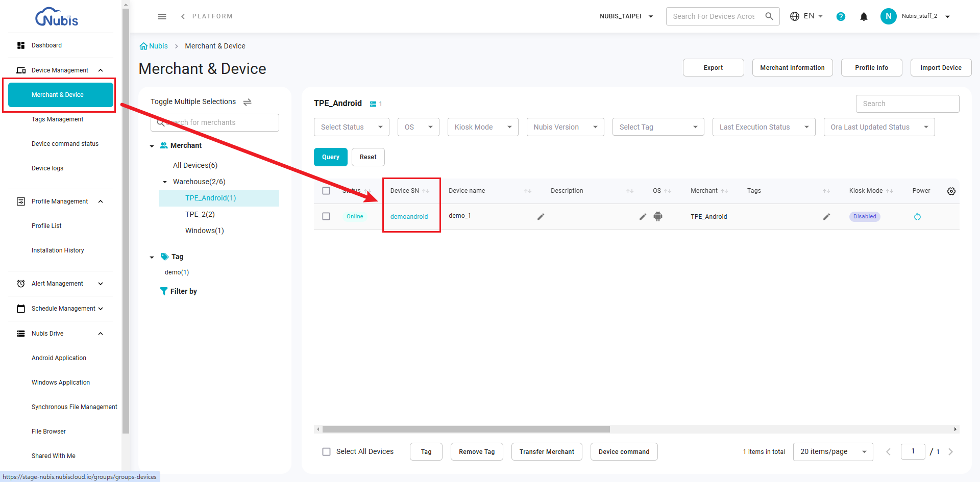Image resolution: width=980 pixels, height=482 pixels.
Task: Click the power restart icon for demoandroid
Action: 917,217
